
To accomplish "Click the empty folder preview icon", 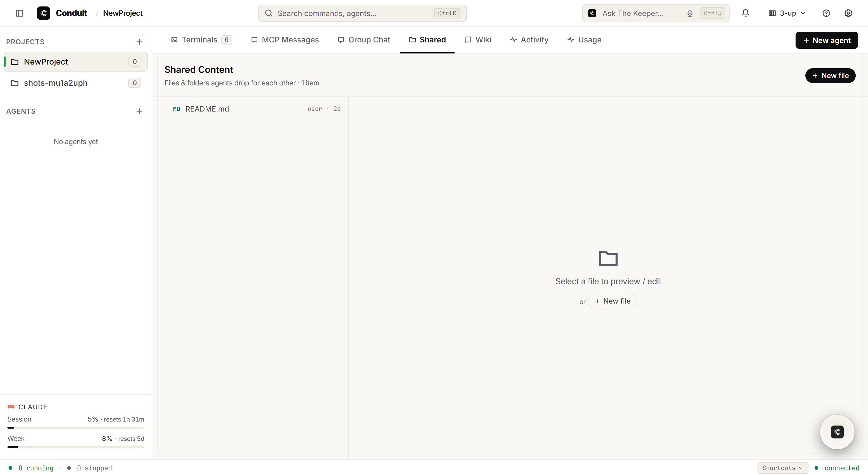I will point(608,258).
